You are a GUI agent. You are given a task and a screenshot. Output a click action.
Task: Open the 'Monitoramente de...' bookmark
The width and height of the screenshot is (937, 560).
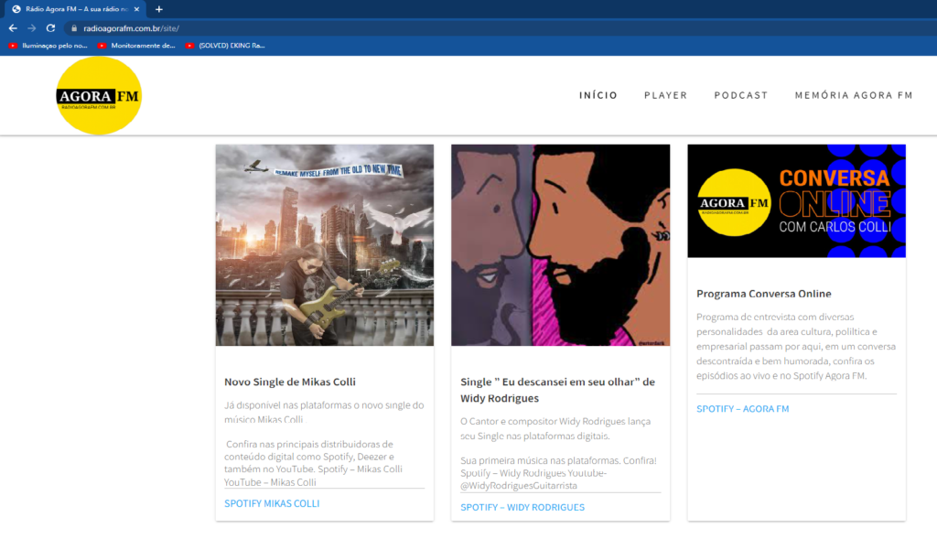coord(136,45)
